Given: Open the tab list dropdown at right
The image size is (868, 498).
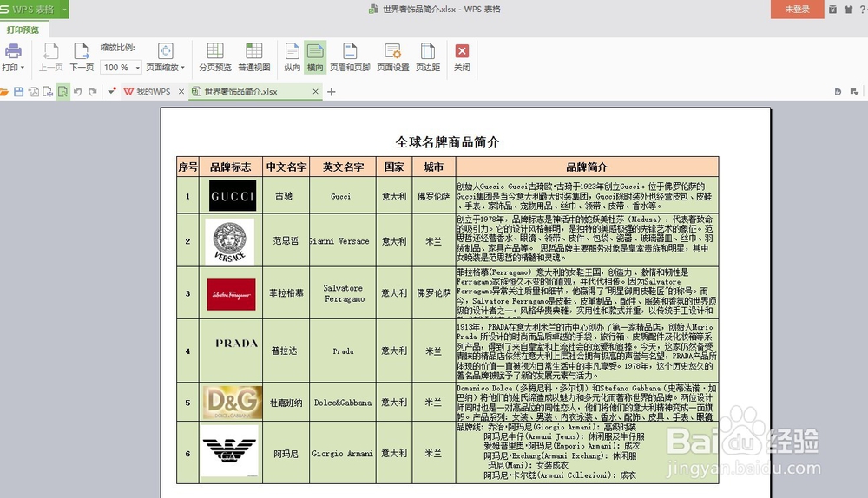Looking at the screenshot, I should pos(855,92).
